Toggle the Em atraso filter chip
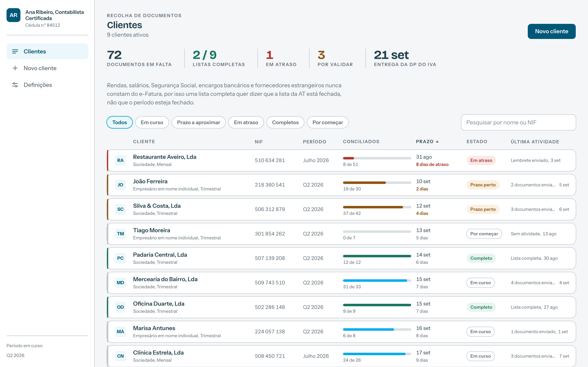Viewport: 588px width, 367px height. (x=246, y=122)
